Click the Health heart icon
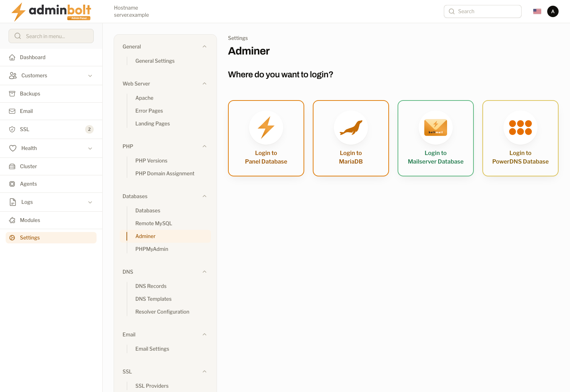The image size is (570, 392). (13, 148)
